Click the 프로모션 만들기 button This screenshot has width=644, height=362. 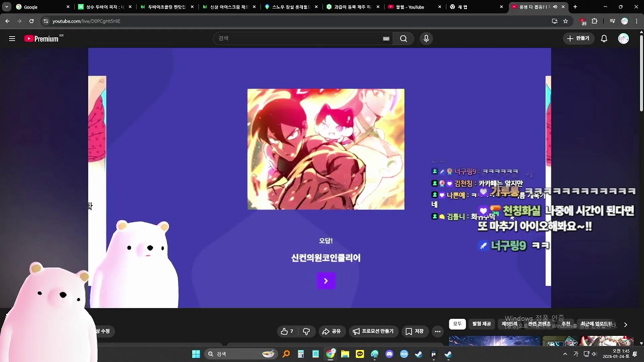(x=373, y=331)
